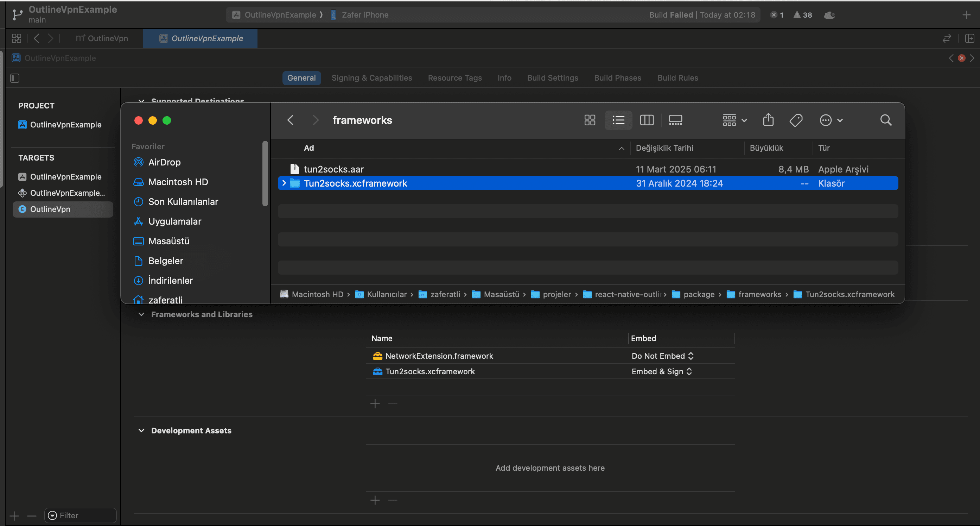Change Tun2socks.xcframework Embed & Sign option
The image size is (980, 526).
[x=662, y=371]
